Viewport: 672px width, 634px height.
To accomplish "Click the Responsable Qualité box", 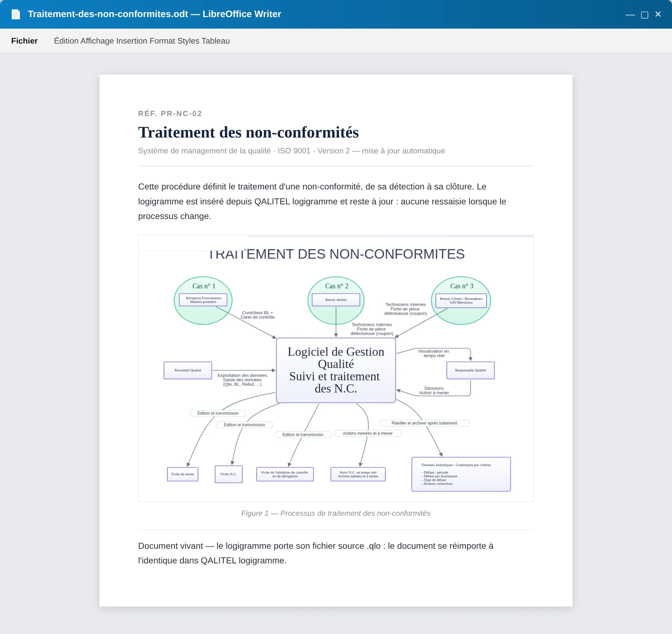I will pyautogui.click(x=470, y=370).
